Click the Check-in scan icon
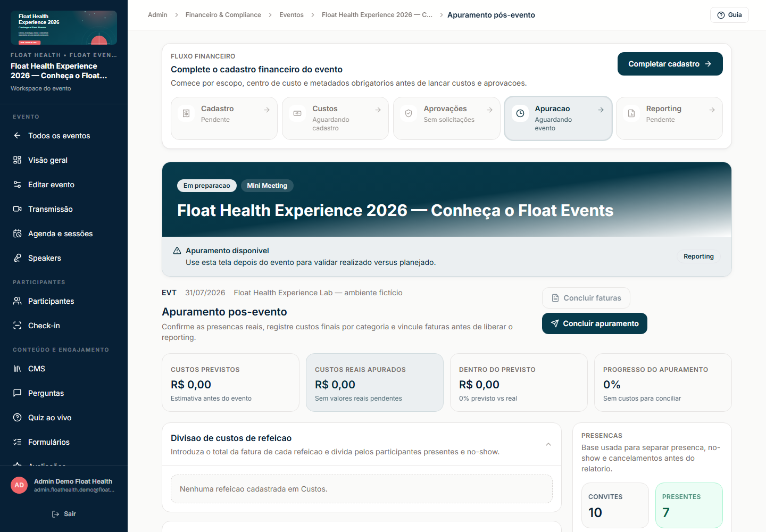This screenshot has width=766, height=532. tap(17, 326)
